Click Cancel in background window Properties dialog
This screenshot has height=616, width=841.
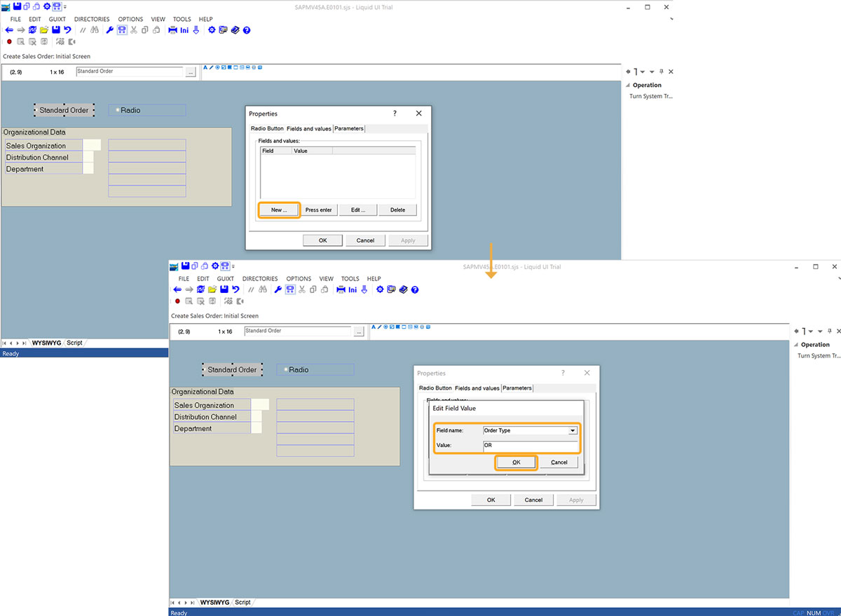coord(365,240)
